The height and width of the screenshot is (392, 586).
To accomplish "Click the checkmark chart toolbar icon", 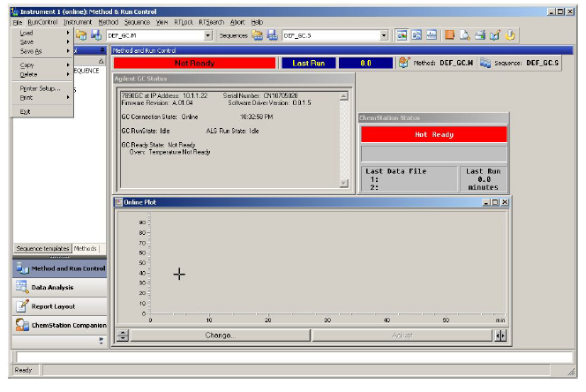I will 495,35.
